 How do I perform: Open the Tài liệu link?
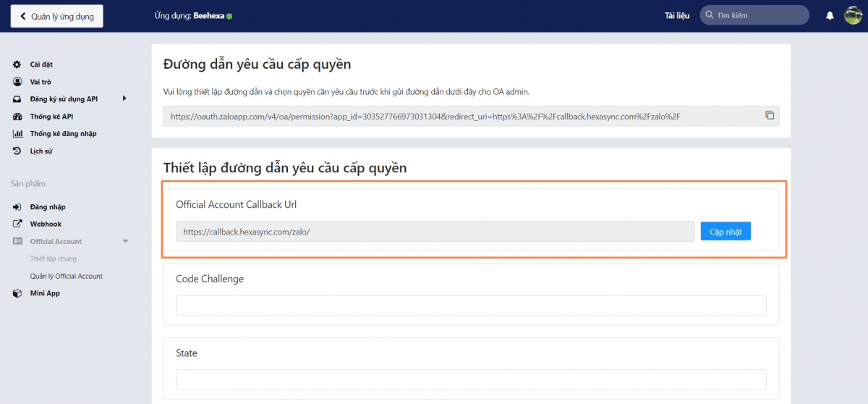point(677,15)
